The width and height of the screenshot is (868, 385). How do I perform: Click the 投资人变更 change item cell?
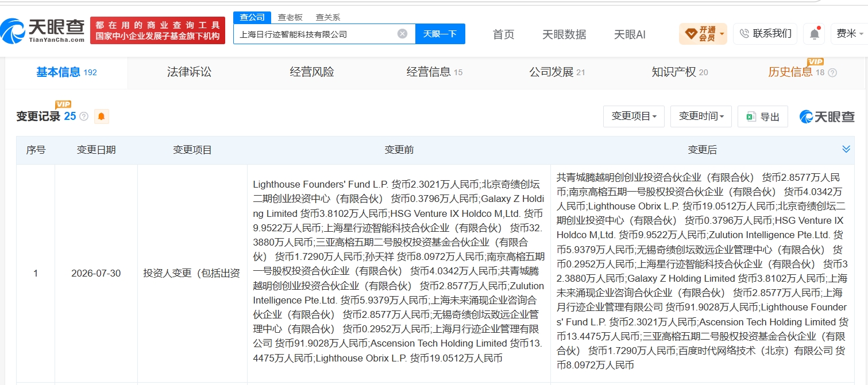tap(192, 273)
